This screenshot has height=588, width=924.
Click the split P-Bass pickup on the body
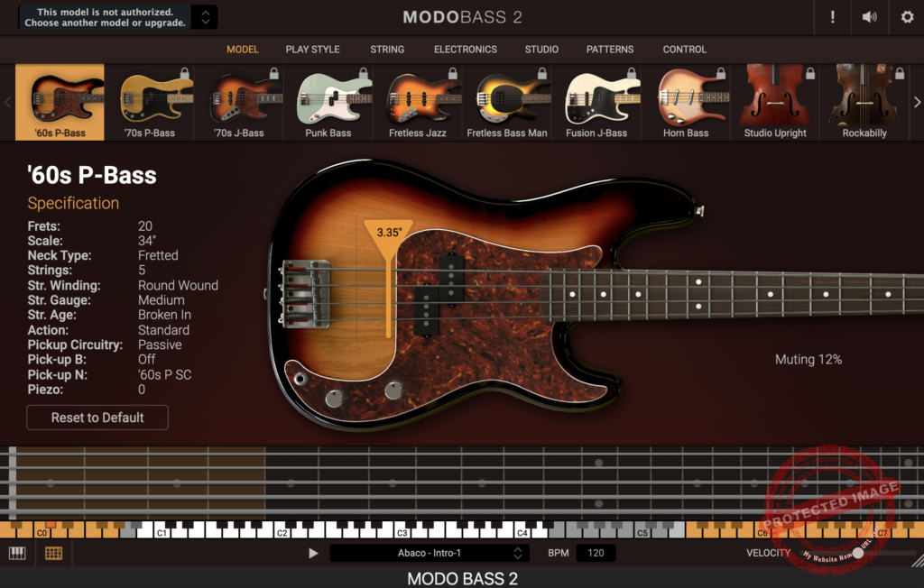[x=439, y=295]
